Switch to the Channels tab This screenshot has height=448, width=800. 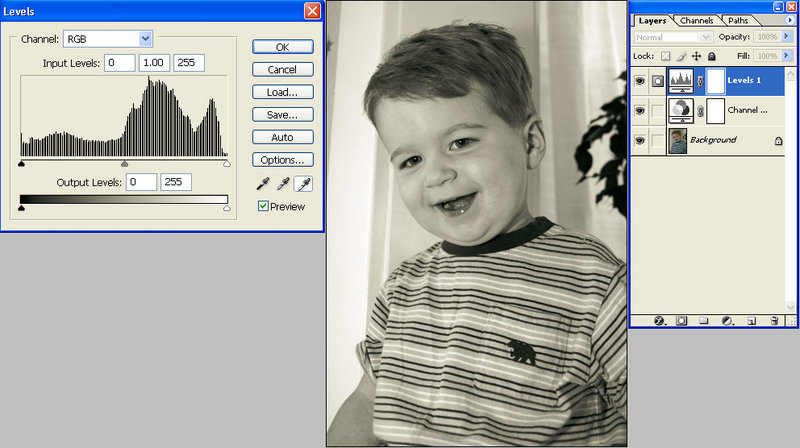pyautogui.click(x=695, y=20)
